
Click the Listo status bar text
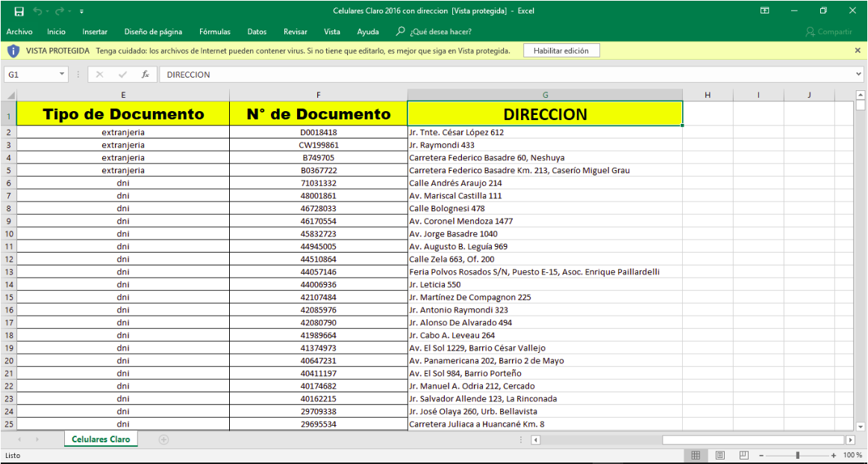pyautogui.click(x=13, y=456)
